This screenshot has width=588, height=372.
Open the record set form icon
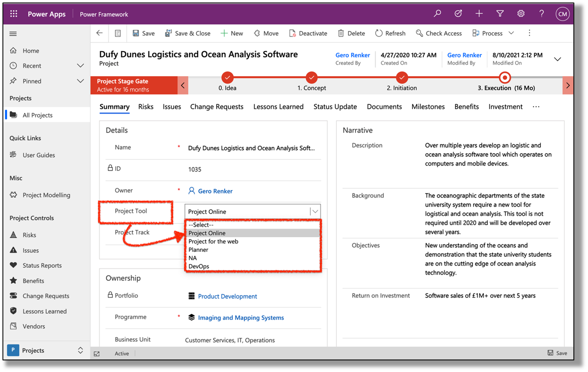[x=118, y=33]
